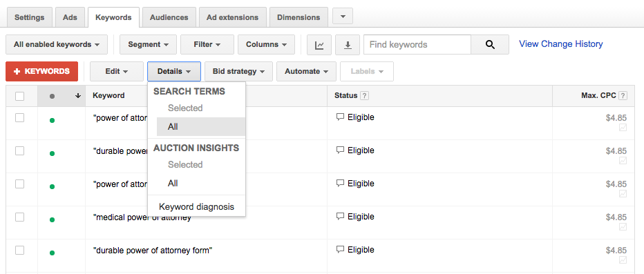Check the "durable power of attorney form" checkbox
The height and width of the screenshot is (274, 644).
20,251
